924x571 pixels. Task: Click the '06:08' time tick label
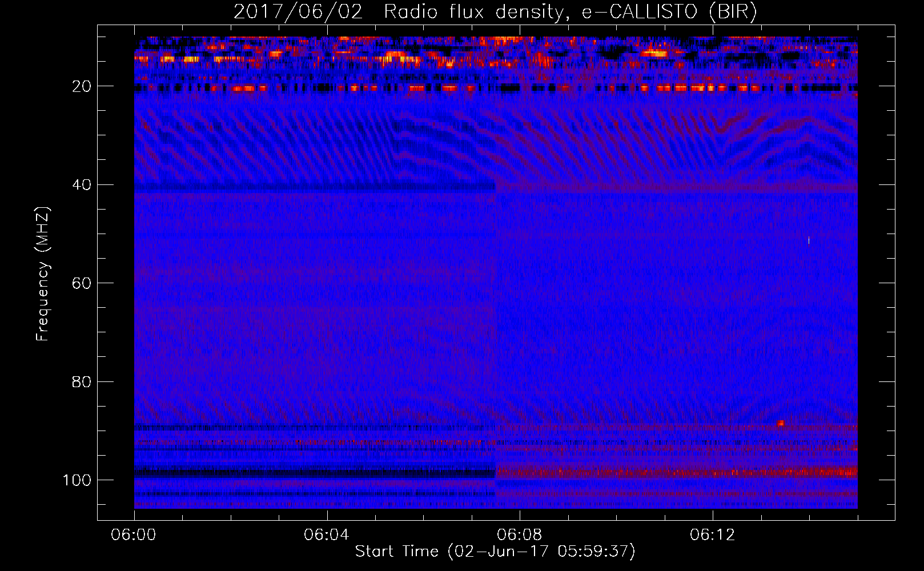520,535
